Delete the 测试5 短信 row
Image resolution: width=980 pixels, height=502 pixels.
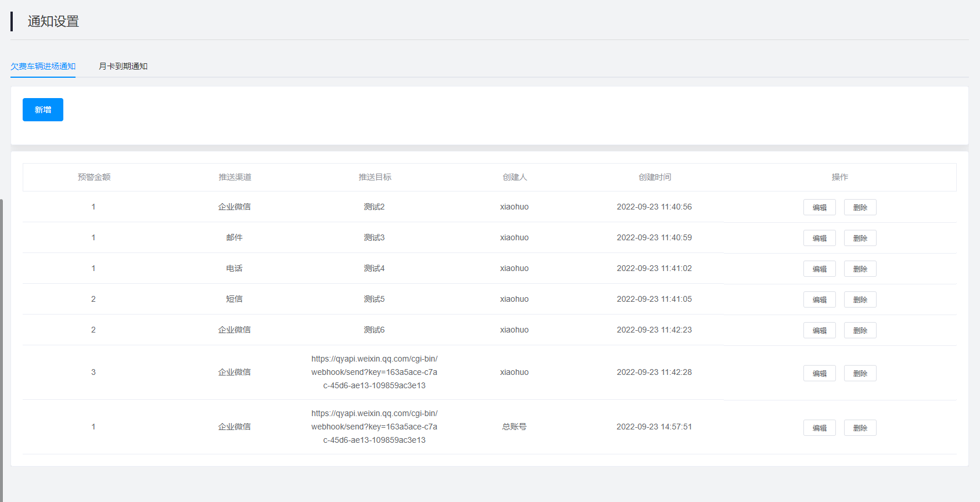pos(860,299)
